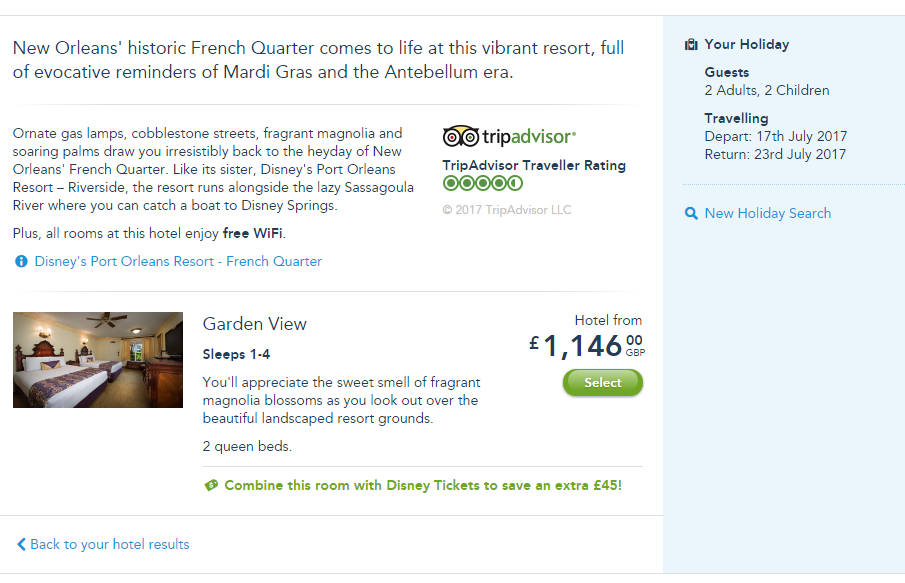This screenshot has height=583, width=905.
Task: Open the New Holiday Search link
Action: 767,213
